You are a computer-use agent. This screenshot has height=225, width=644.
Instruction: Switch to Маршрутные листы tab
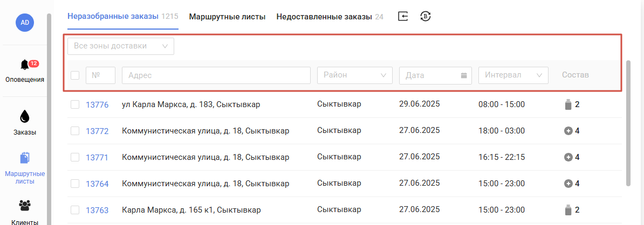click(x=227, y=17)
